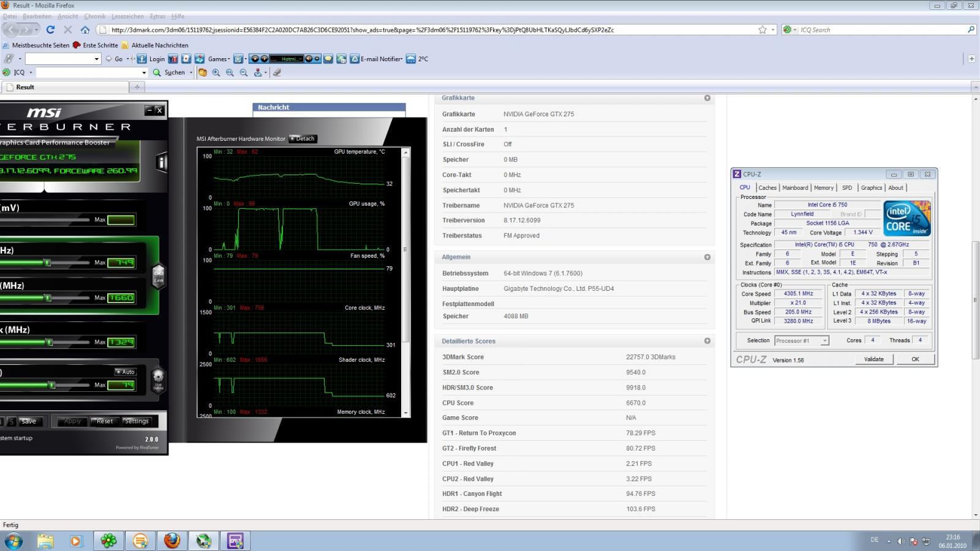This screenshot has width=980, height=551.
Task: Open Firefox from the taskbar
Action: (x=172, y=541)
